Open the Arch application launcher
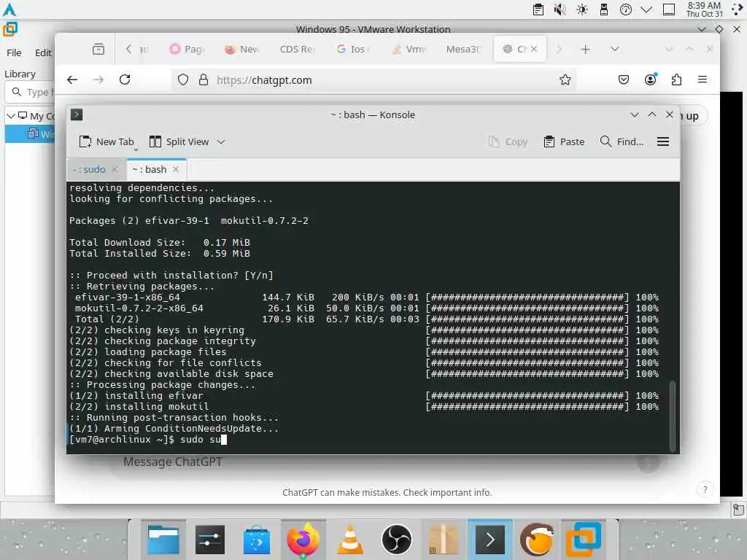 (x=9, y=9)
